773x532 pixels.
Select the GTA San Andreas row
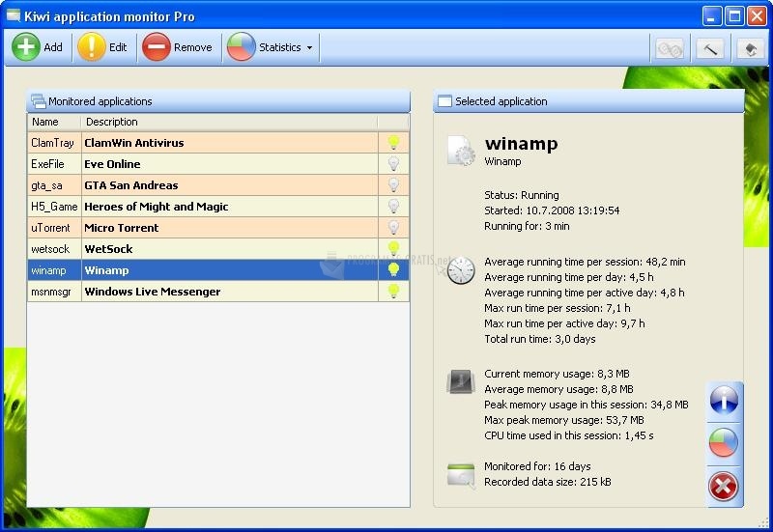pos(218,185)
